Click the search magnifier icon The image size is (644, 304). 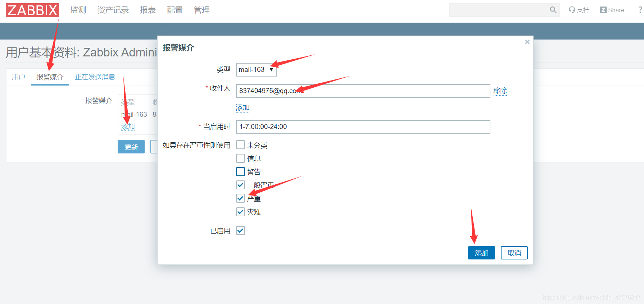(553, 10)
